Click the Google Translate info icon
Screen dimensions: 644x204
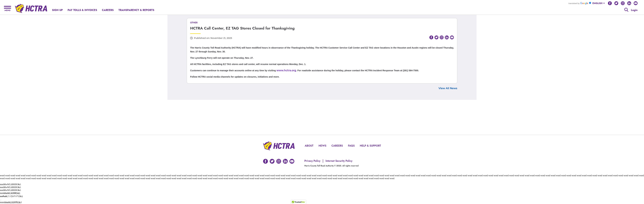(590, 3)
